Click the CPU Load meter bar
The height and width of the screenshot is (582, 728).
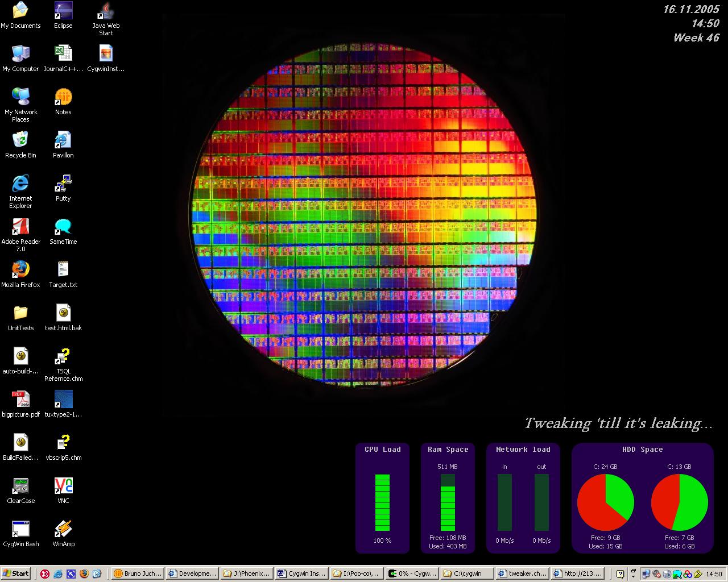click(x=382, y=502)
